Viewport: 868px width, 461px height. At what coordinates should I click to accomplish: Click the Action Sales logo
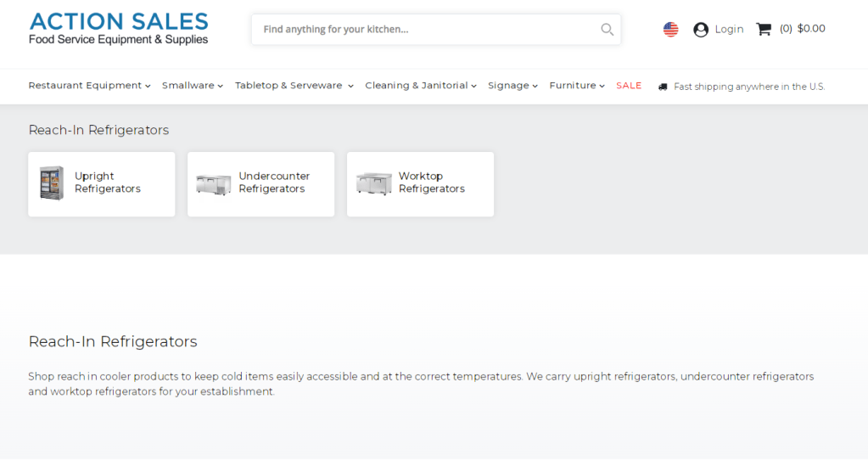(x=119, y=29)
